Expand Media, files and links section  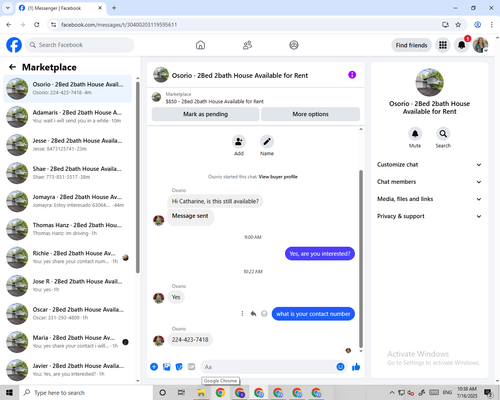[x=429, y=199]
